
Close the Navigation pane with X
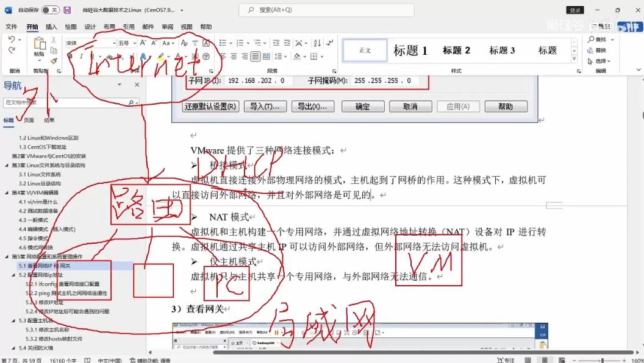pyautogui.click(x=137, y=85)
